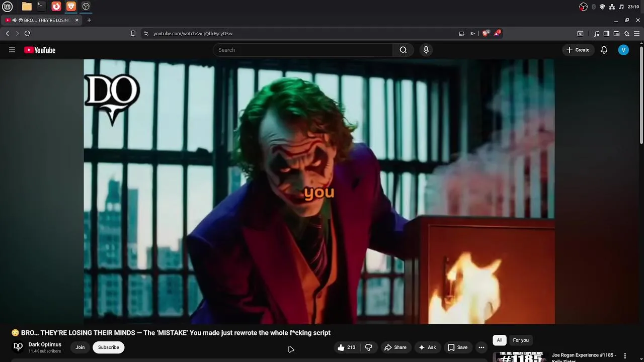Go forward to the next page
Image resolution: width=644 pixels, height=362 pixels.
point(17,34)
